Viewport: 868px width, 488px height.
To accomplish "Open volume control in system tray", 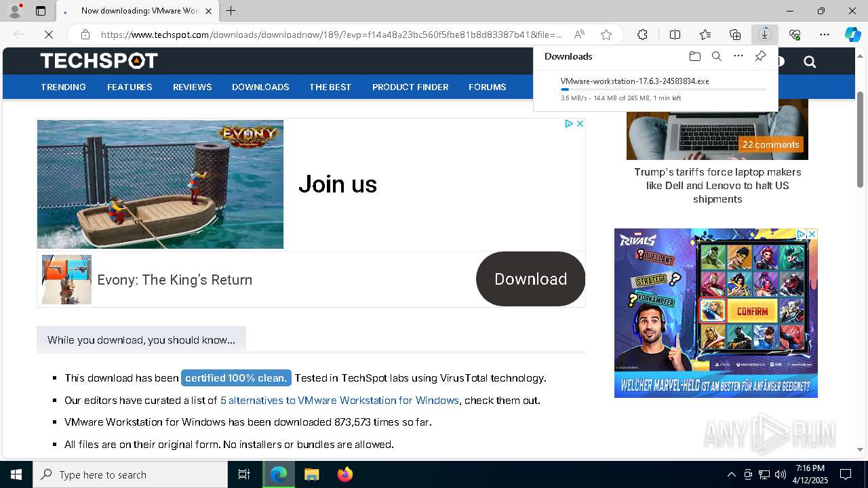I will click(781, 474).
